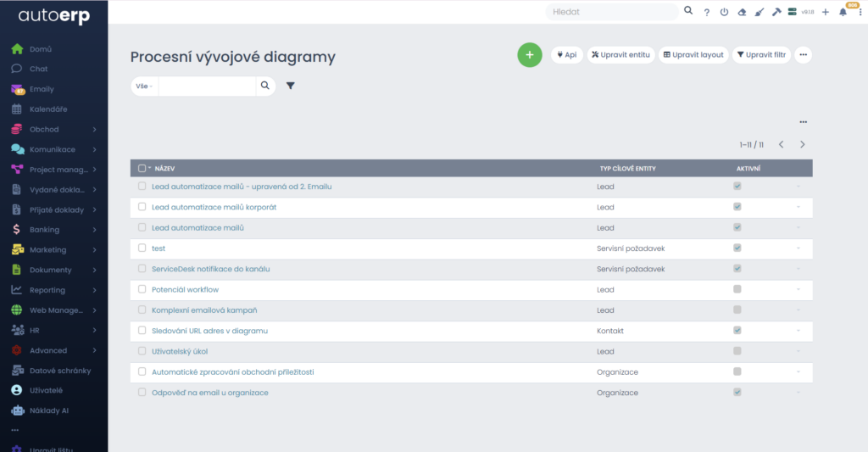Click the notifications bell icon
868x452 pixels.
(843, 12)
